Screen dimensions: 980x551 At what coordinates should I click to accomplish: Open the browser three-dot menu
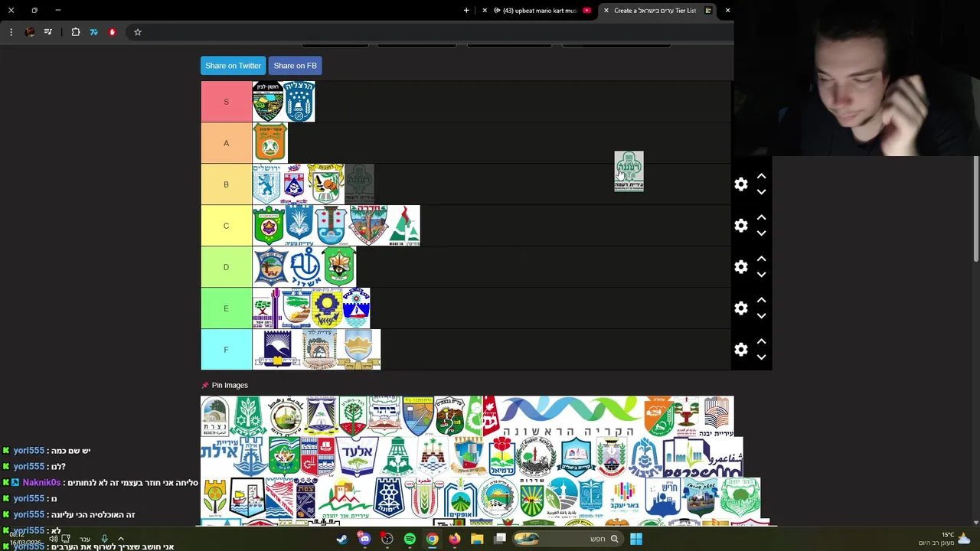pyautogui.click(x=11, y=32)
